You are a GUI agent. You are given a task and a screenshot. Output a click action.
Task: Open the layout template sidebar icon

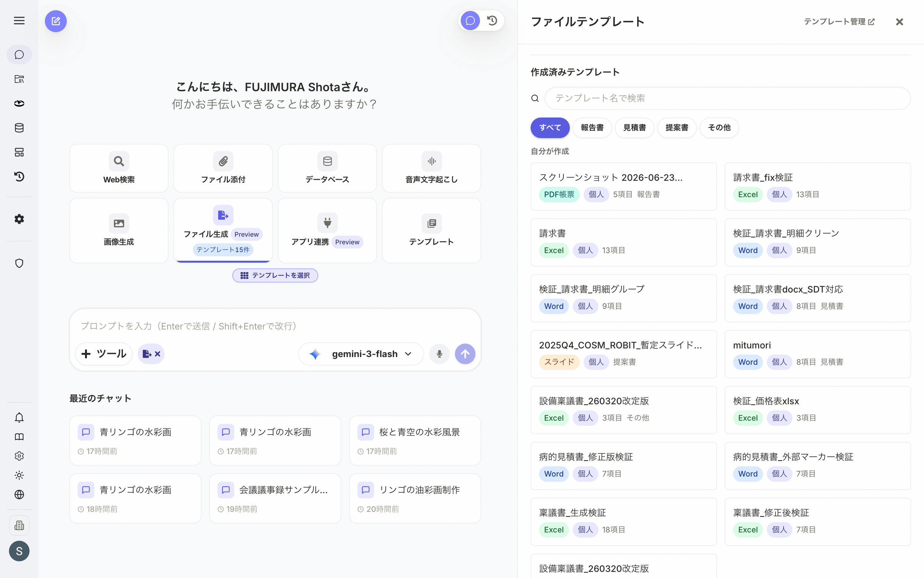[19, 152]
